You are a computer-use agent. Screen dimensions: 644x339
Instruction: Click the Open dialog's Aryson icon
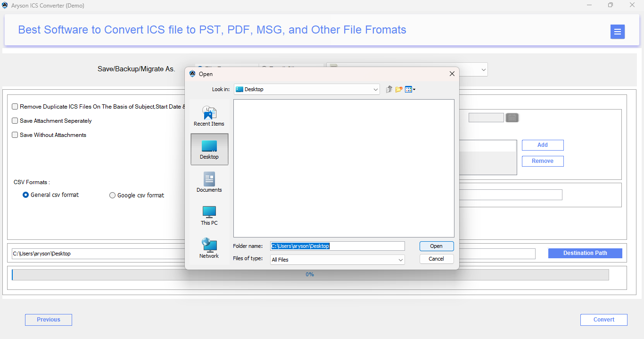(192, 74)
